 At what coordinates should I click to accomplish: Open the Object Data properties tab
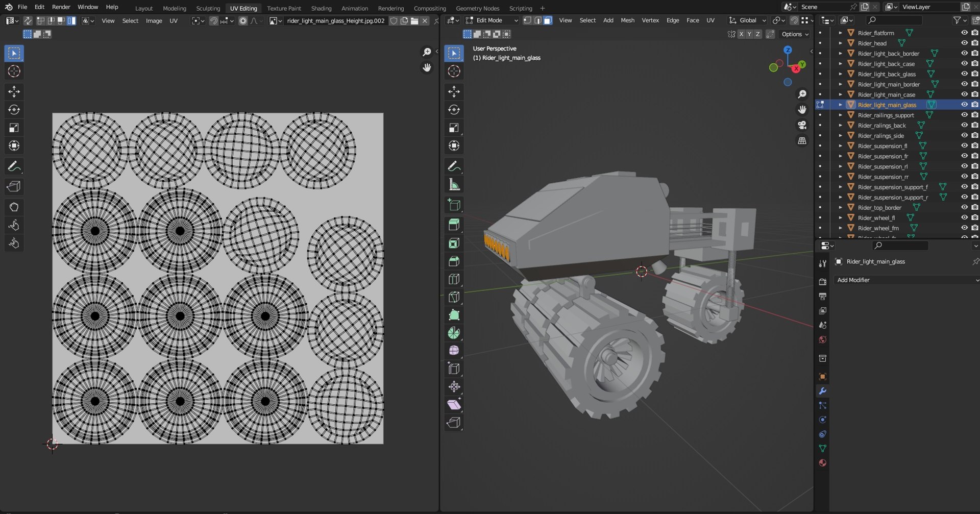pos(822,449)
